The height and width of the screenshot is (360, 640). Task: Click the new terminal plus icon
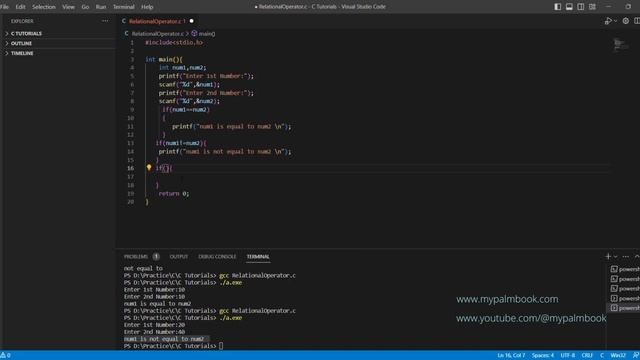coord(608,256)
